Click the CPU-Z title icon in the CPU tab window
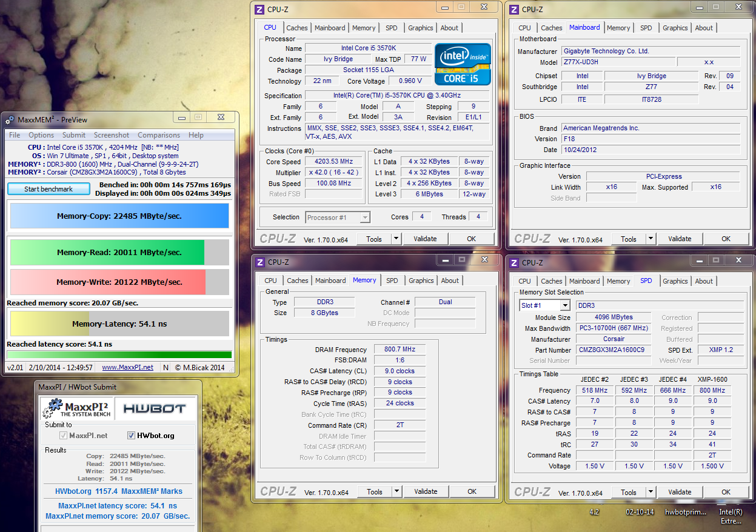This screenshot has height=532, width=756. tap(259, 9)
